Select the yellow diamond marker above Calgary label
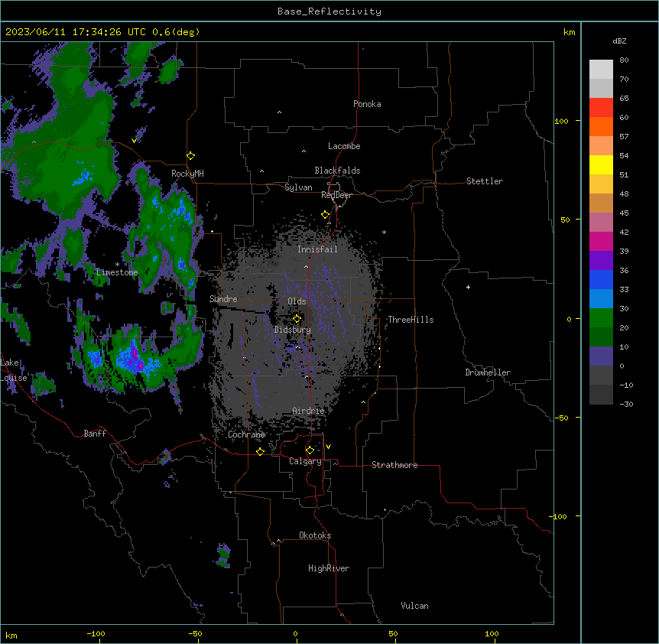659x644 pixels. pos(310,450)
